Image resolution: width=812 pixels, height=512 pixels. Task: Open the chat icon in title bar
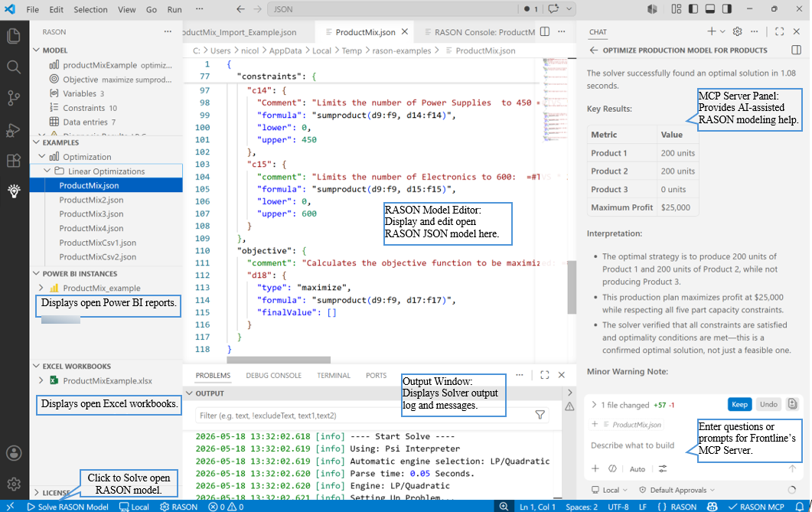click(553, 8)
